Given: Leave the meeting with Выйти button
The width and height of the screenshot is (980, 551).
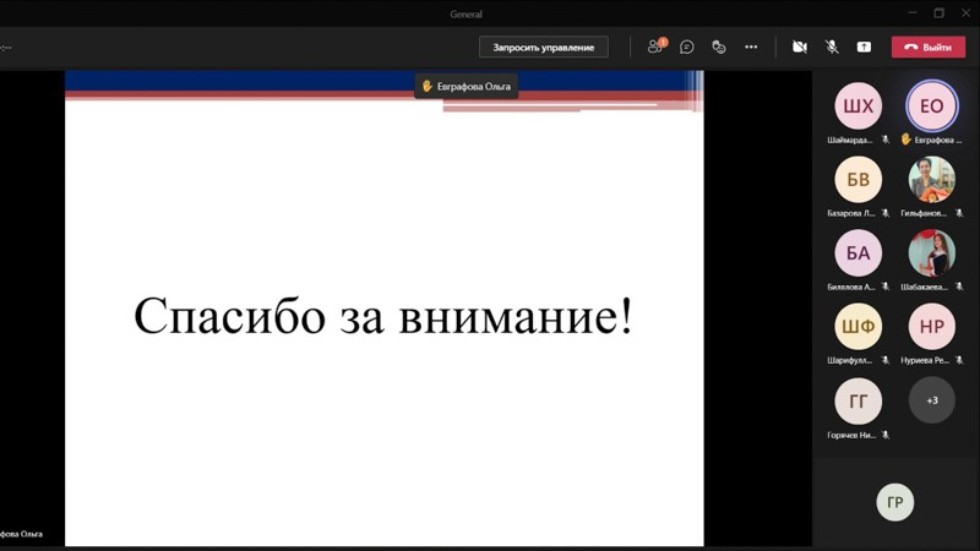Looking at the screenshot, I should pyautogui.click(x=928, y=47).
